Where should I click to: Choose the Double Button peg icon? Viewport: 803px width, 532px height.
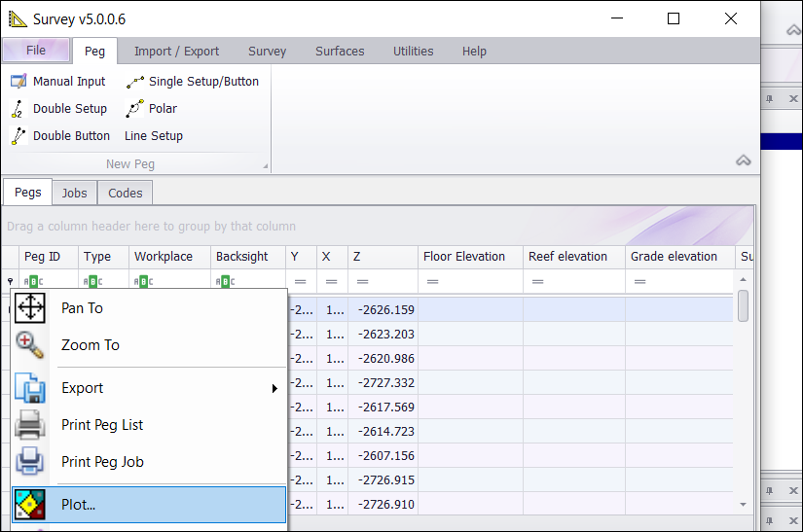[x=18, y=136]
